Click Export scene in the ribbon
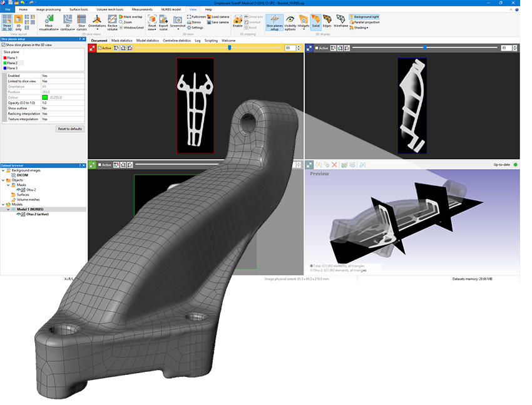532x405 pixels. pos(163,23)
